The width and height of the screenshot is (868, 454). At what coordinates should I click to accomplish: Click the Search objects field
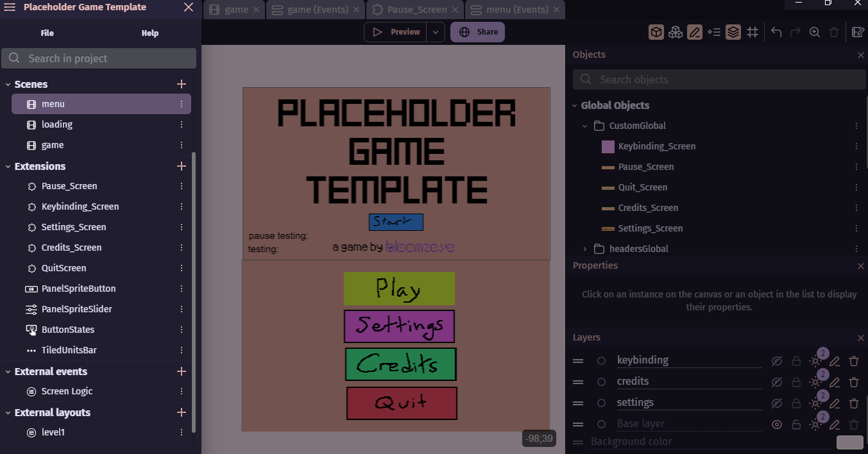[x=719, y=80]
